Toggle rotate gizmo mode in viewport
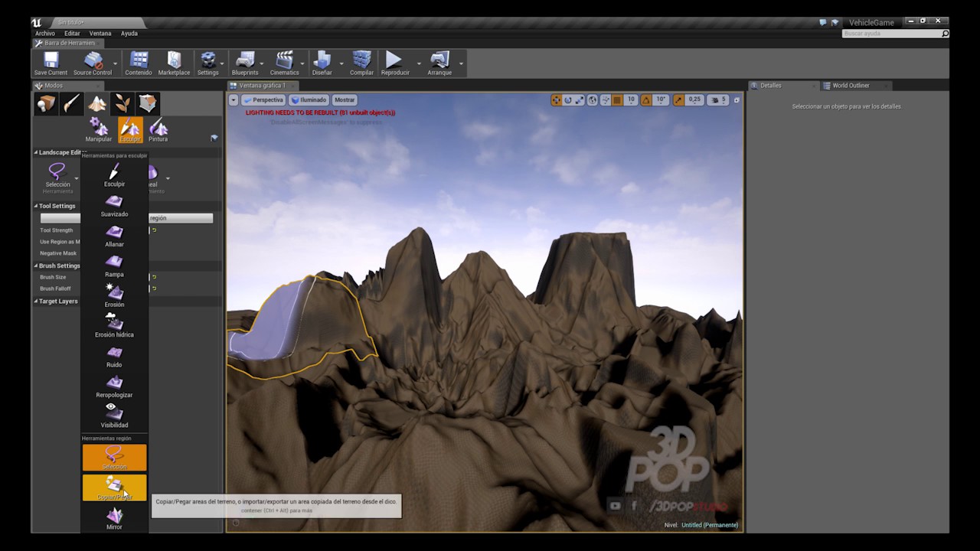Image resolution: width=980 pixels, height=551 pixels. coord(568,100)
